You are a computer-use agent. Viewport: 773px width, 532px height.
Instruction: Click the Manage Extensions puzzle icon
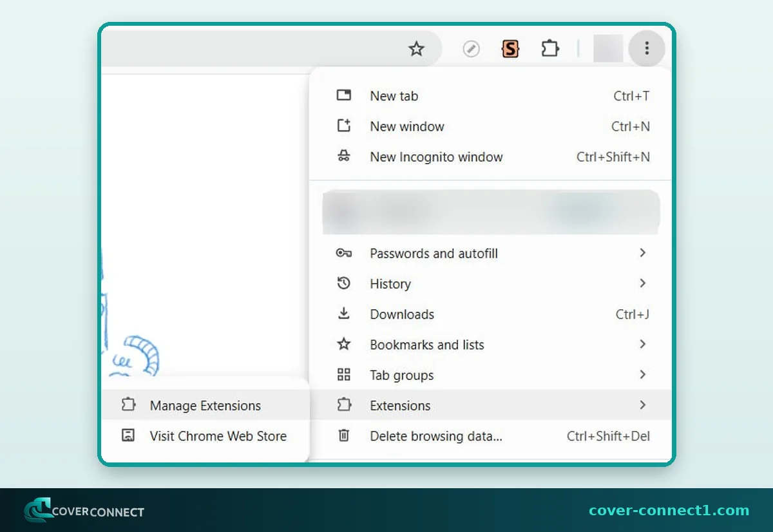(128, 405)
